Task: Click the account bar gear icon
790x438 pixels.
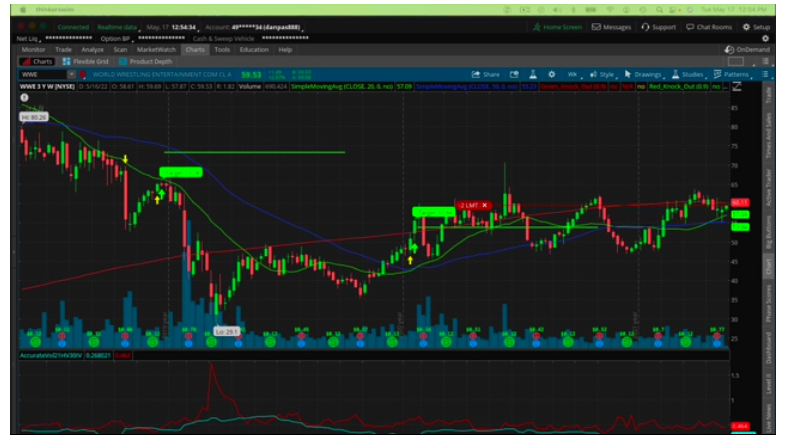Action: (765, 38)
